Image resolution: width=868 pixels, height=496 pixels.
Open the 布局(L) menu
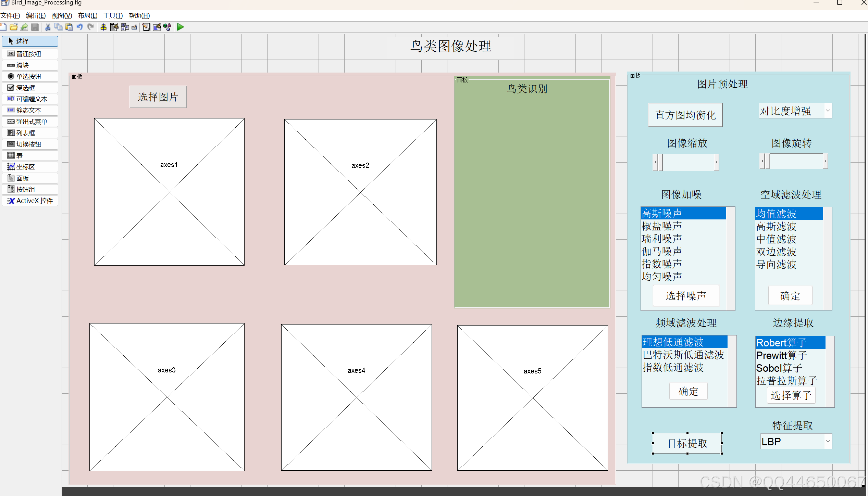click(x=88, y=16)
